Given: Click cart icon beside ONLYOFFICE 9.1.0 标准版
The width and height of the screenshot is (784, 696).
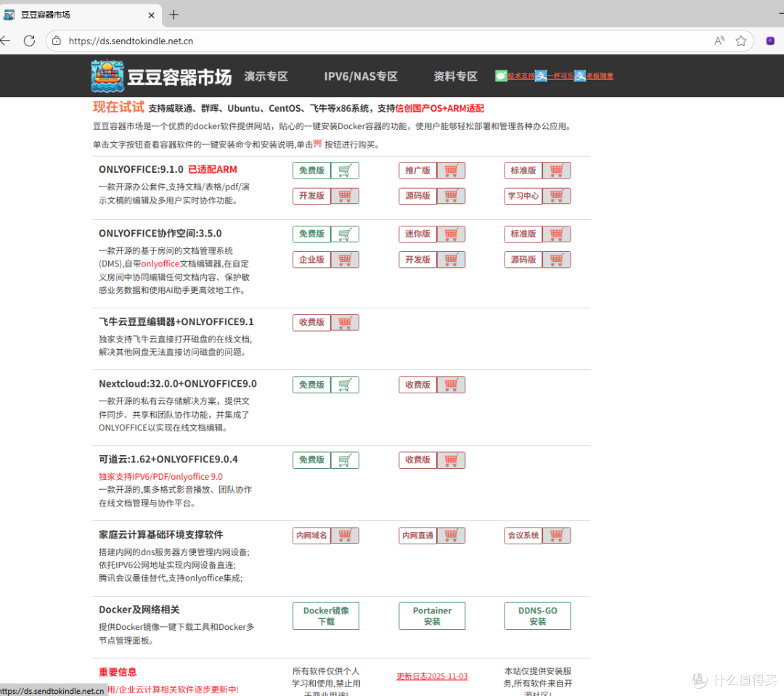Looking at the screenshot, I should (x=557, y=171).
